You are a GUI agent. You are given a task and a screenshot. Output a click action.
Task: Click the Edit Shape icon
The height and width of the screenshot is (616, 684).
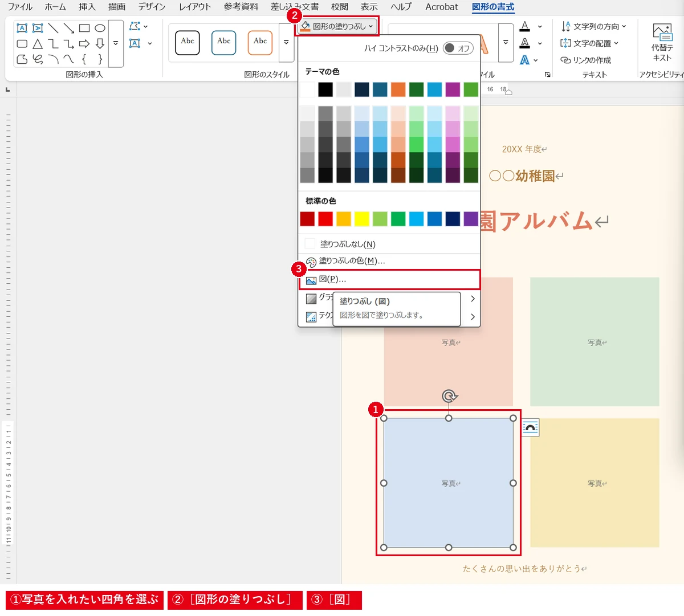click(135, 26)
